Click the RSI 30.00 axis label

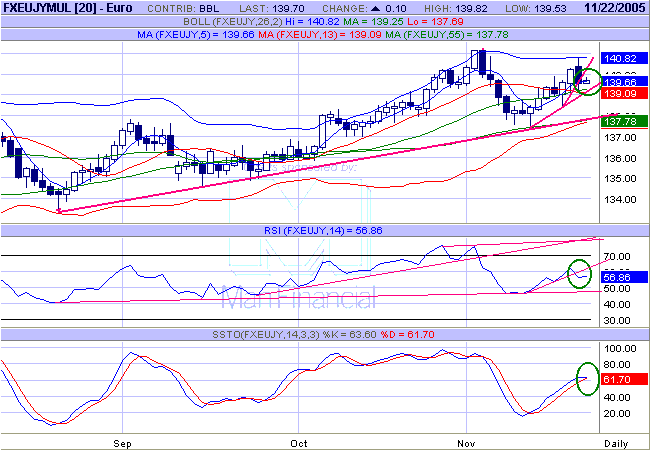click(x=616, y=321)
